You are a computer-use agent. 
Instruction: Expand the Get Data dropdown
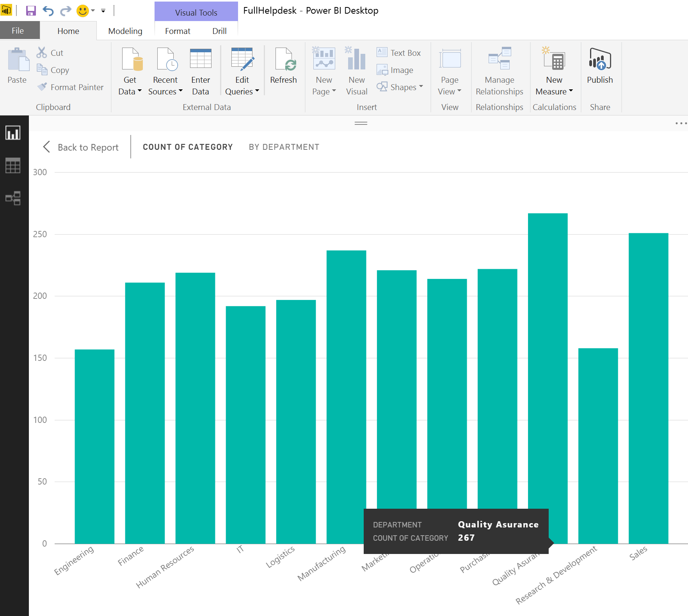pos(139,91)
